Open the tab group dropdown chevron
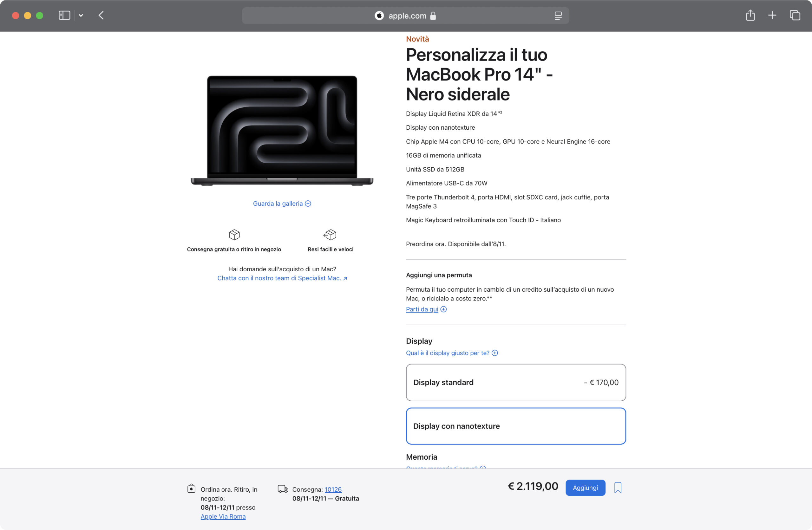 (81, 15)
